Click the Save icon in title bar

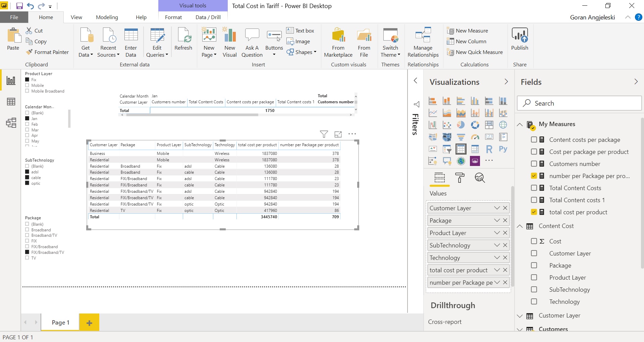[x=19, y=6]
